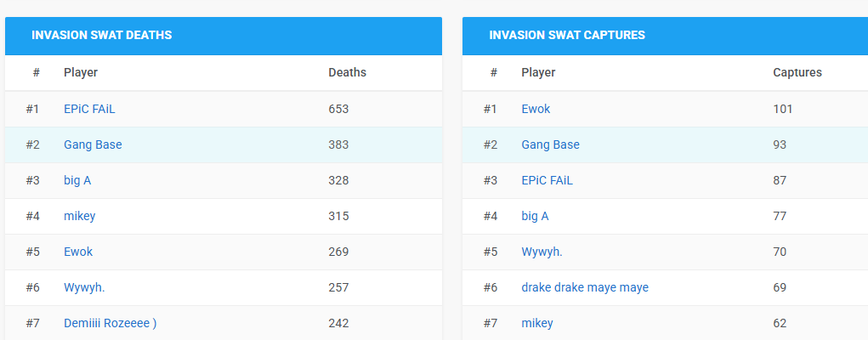Open drake drake maye maye profile
The image size is (868, 340).
(x=585, y=287)
